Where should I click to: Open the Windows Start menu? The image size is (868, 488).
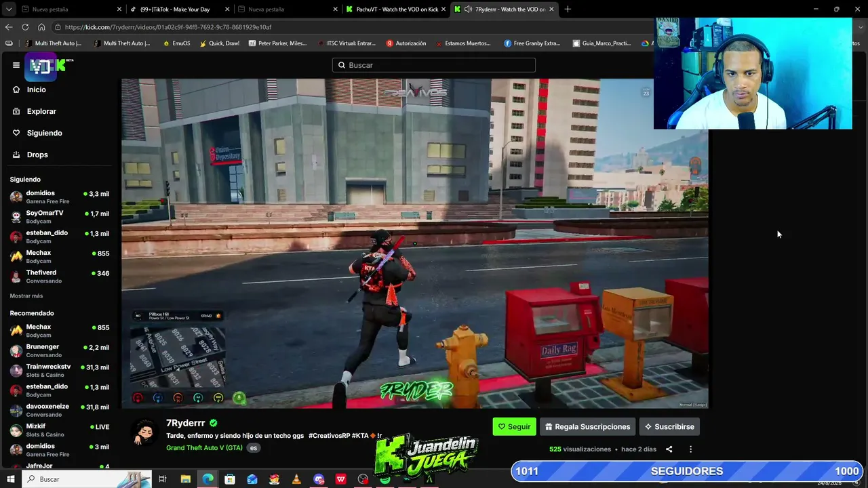pos(10,479)
